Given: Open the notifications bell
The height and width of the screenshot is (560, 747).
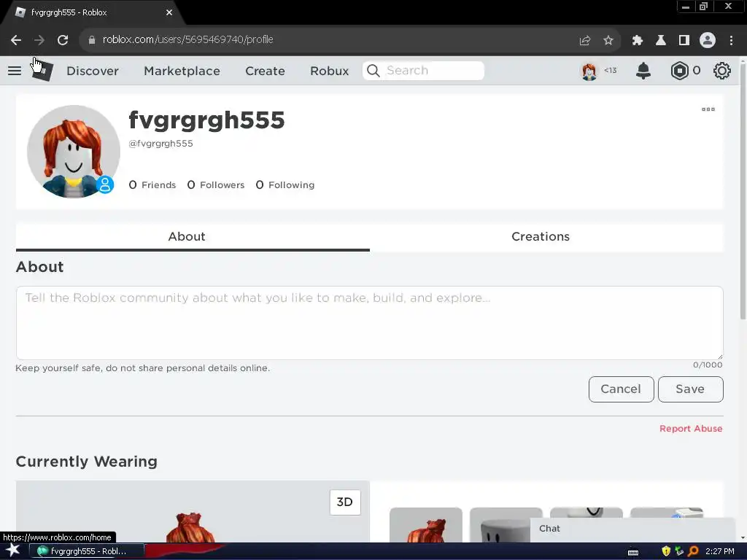Looking at the screenshot, I should point(643,71).
